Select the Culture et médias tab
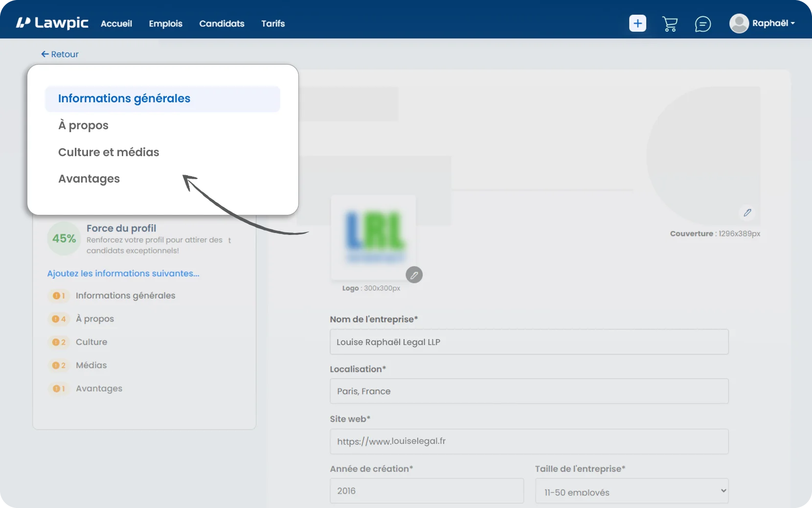 click(x=109, y=152)
